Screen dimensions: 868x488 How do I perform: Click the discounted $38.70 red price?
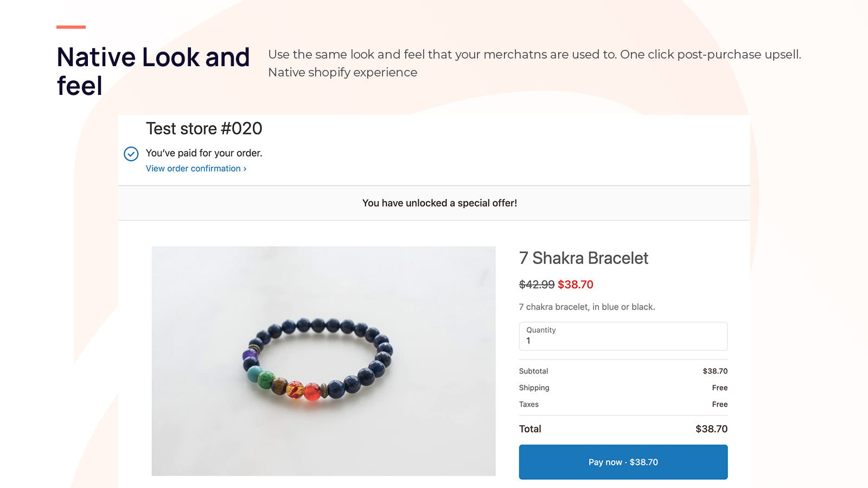[576, 285]
